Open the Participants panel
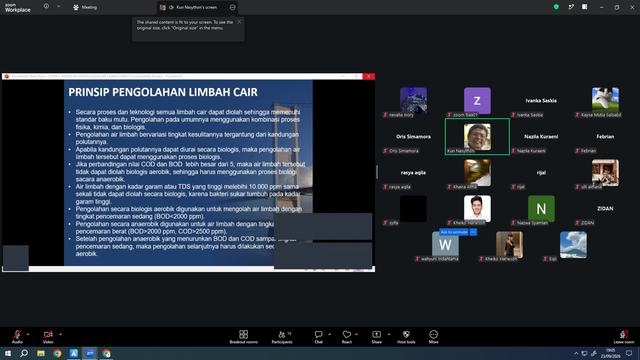The image size is (640, 360). [282, 337]
